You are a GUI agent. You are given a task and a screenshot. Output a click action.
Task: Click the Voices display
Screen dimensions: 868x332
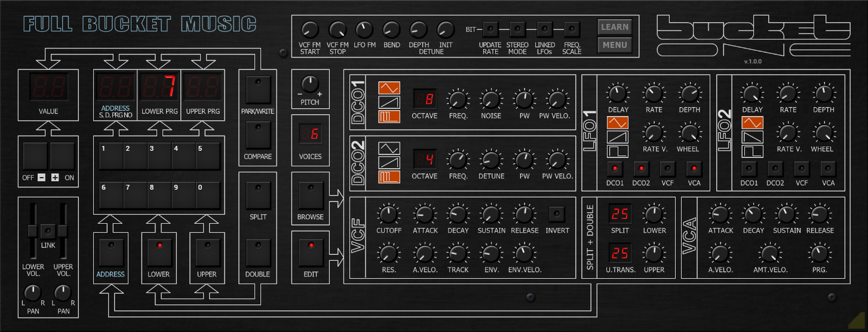tap(311, 135)
